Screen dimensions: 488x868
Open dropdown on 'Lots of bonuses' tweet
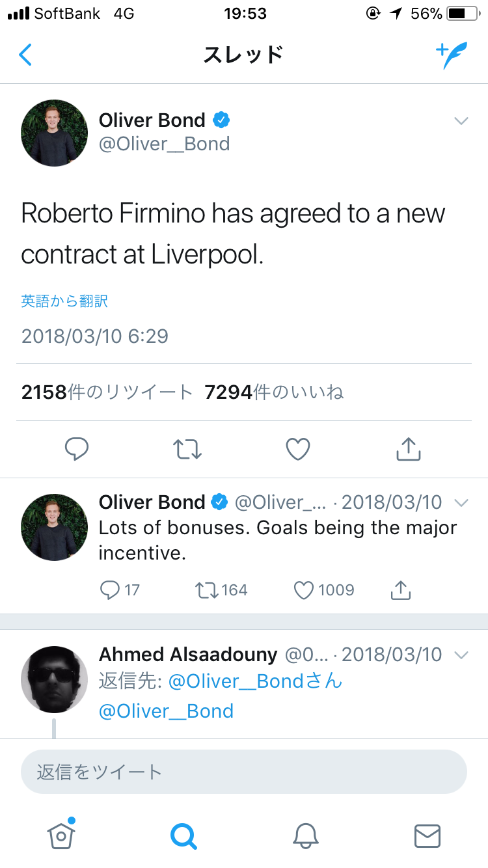461,503
